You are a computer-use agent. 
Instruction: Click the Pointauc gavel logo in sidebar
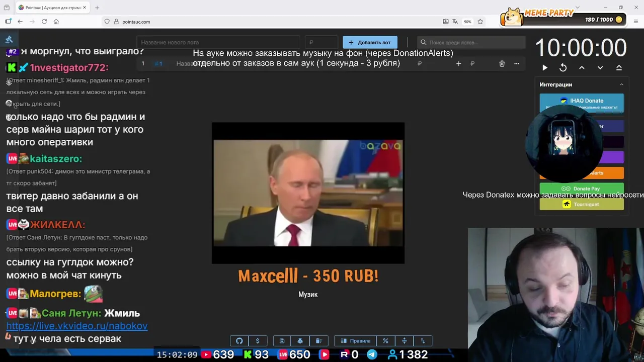[9, 39]
